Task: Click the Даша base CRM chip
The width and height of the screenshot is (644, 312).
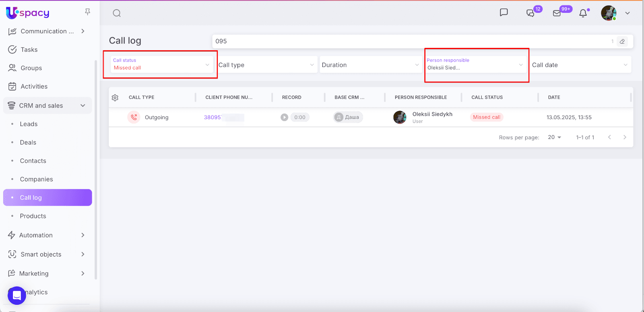Action: click(348, 117)
